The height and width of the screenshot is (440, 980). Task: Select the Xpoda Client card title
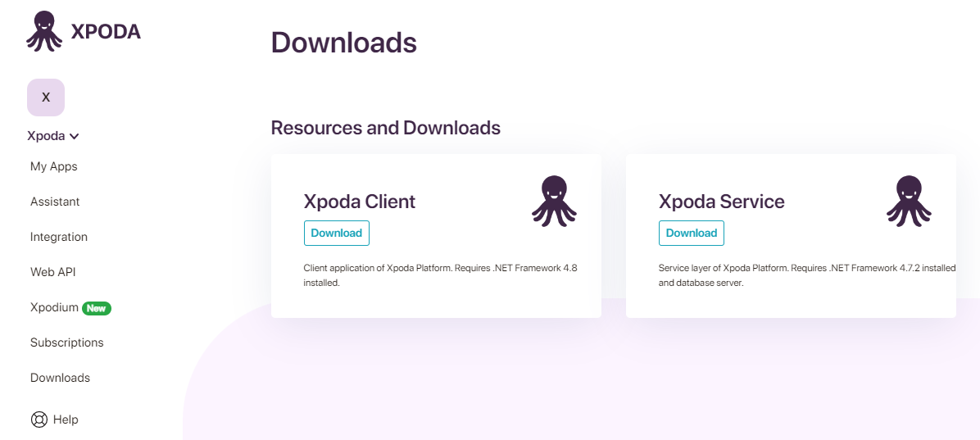point(360,202)
